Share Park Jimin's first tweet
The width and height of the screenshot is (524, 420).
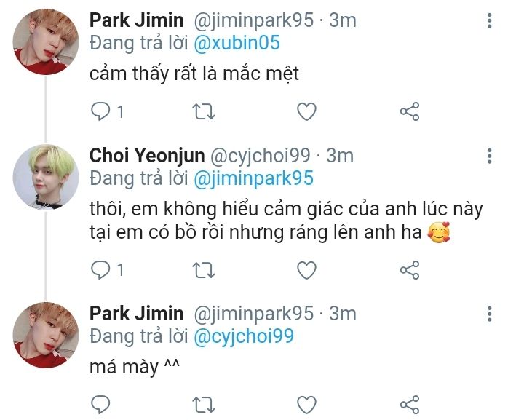(x=410, y=111)
